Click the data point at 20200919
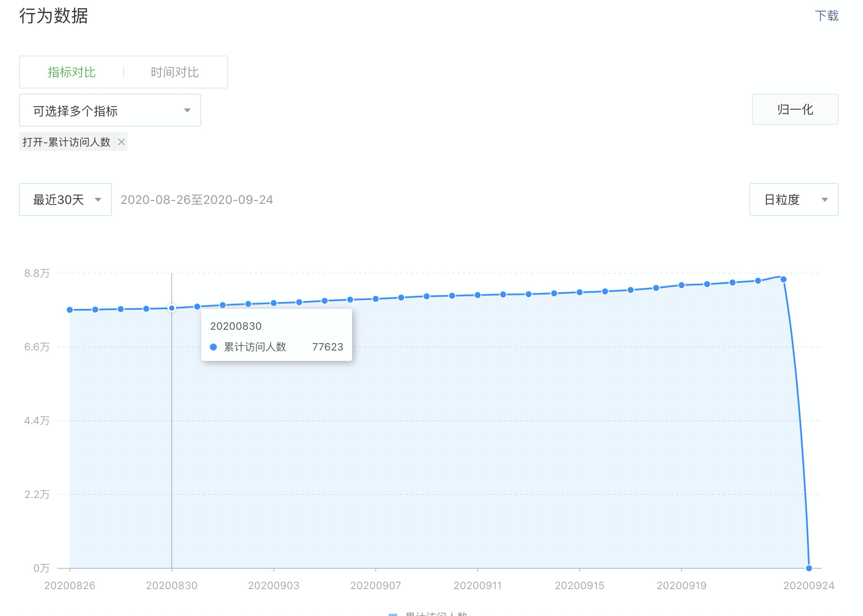The image size is (863, 616). (x=681, y=285)
